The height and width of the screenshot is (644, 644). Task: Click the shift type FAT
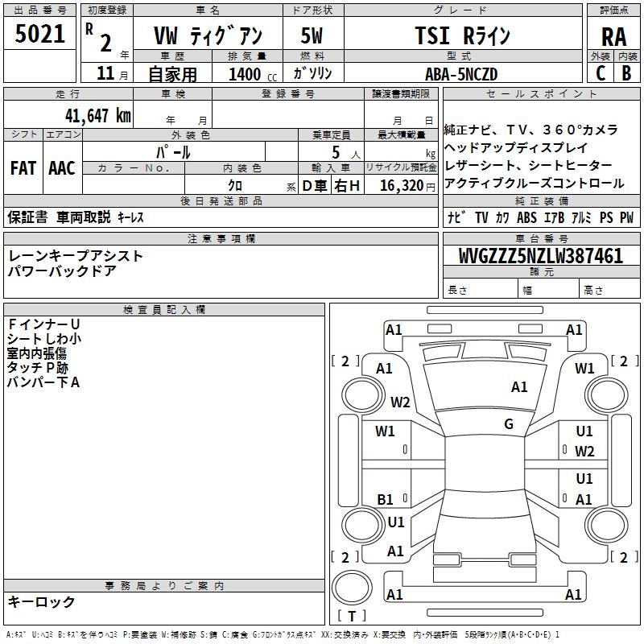tap(23, 168)
